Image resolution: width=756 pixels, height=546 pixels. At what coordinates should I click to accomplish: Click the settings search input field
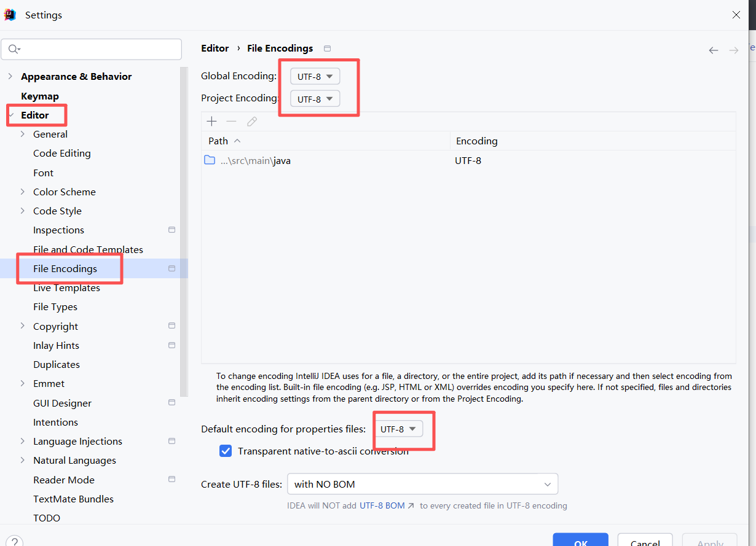(92, 49)
